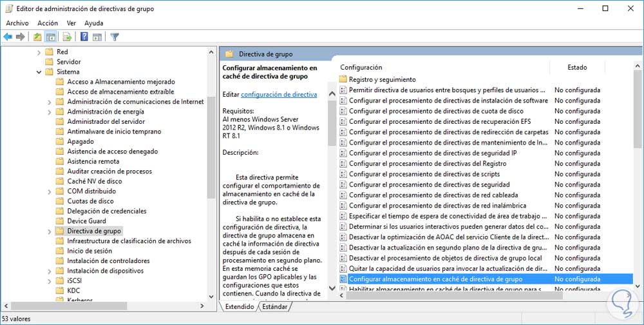Click policy icon for red inalámbrica setting
Screen dimensions: 644x325
(x=343, y=206)
